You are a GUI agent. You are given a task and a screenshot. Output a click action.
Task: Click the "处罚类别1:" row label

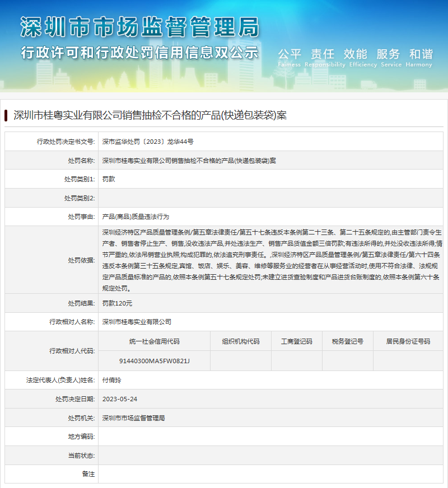tap(80, 179)
